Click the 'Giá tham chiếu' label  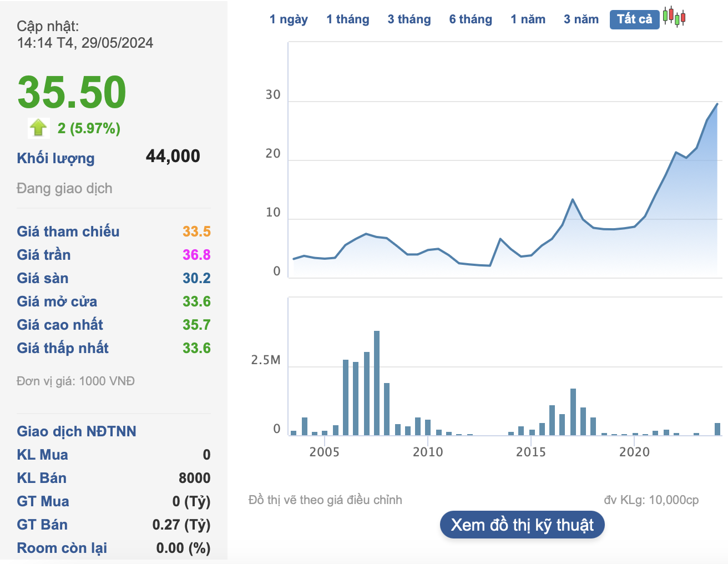[x=68, y=231]
